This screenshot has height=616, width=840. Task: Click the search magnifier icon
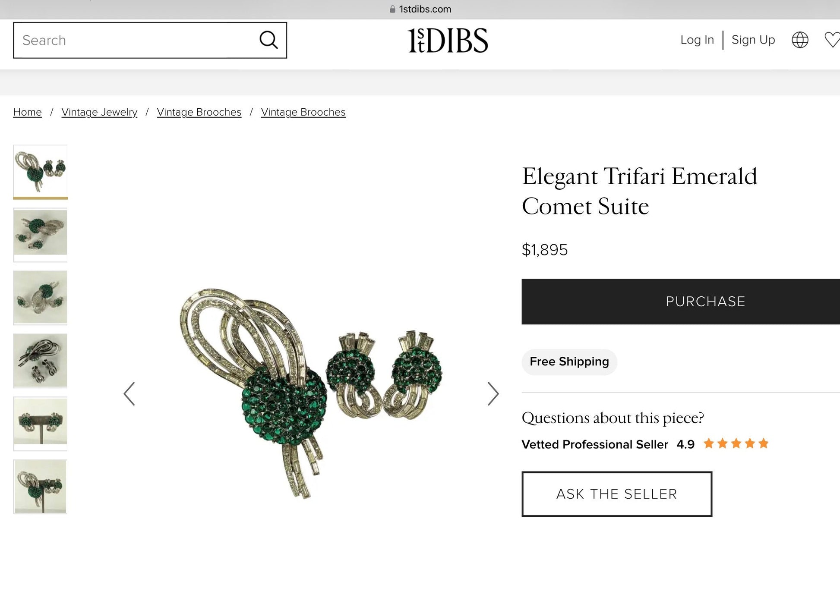268,40
